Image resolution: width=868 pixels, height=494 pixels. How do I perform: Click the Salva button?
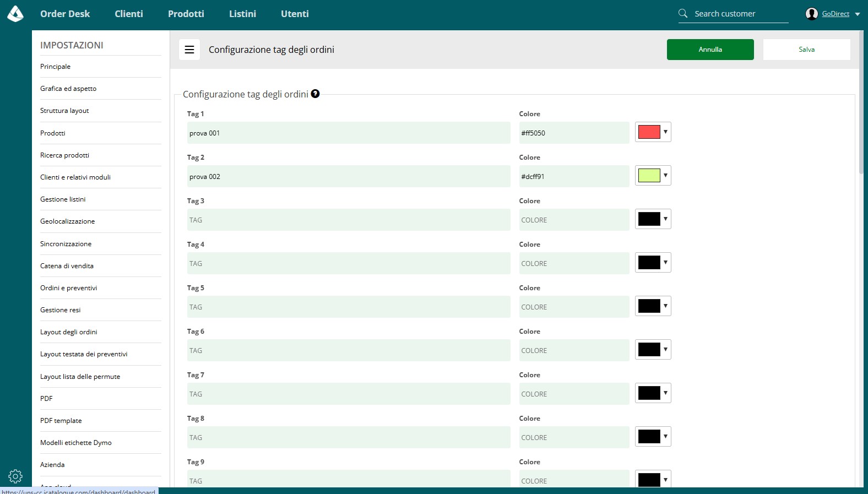807,50
